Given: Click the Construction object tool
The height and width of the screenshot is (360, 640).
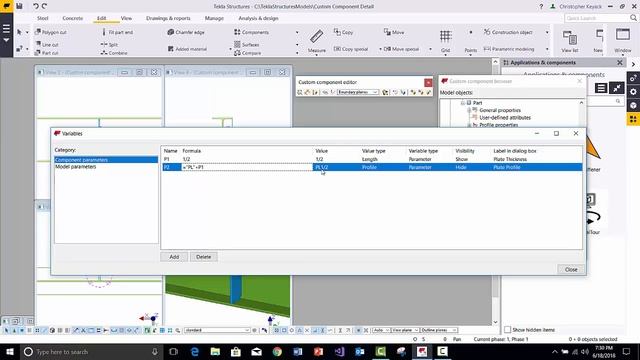Looking at the screenshot, I should 508,32.
